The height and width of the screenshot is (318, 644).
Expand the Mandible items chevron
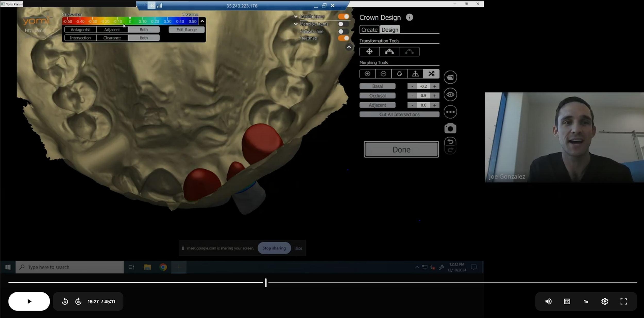(296, 24)
